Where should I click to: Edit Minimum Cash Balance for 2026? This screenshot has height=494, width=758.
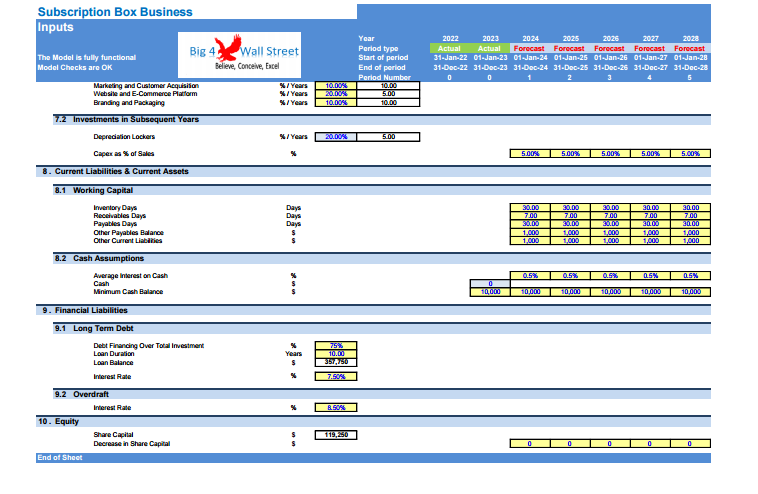[x=610, y=292]
